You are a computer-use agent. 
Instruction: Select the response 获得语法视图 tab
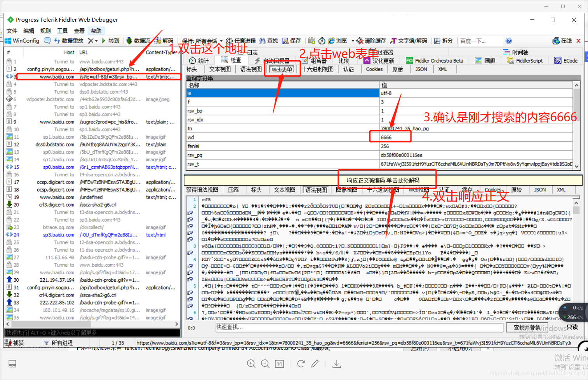[x=202, y=190]
